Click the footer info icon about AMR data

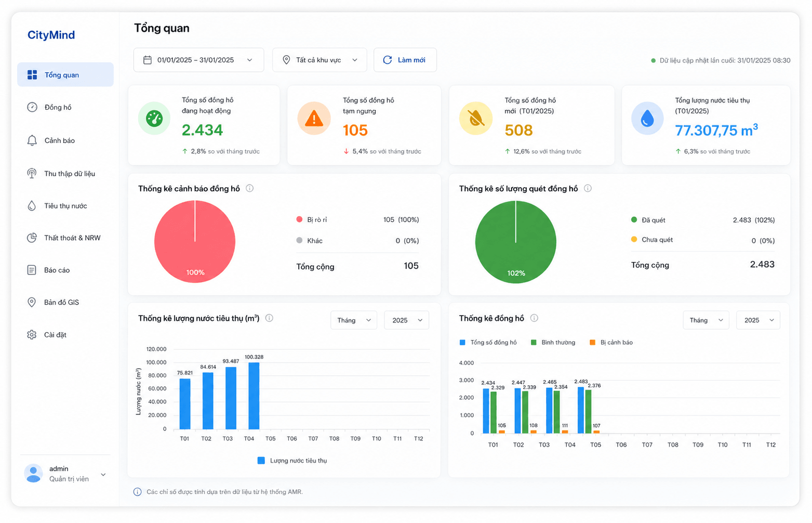(x=137, y=492)
